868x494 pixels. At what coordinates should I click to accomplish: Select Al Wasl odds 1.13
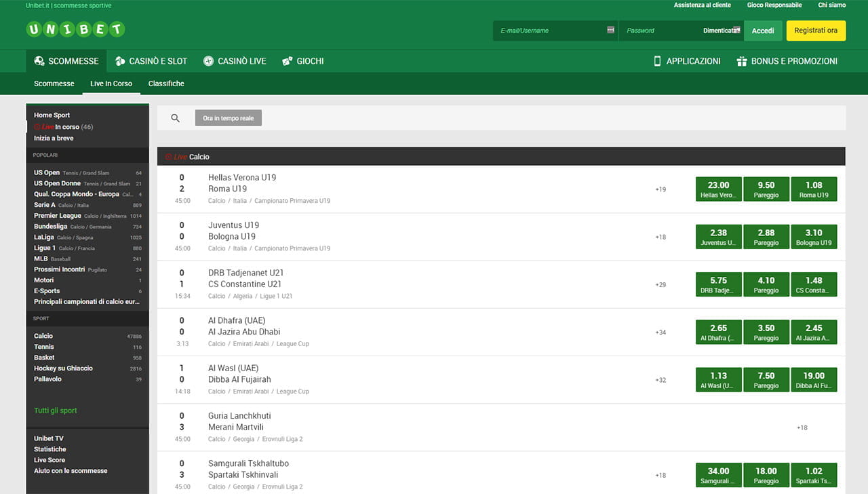pos(718,379)
